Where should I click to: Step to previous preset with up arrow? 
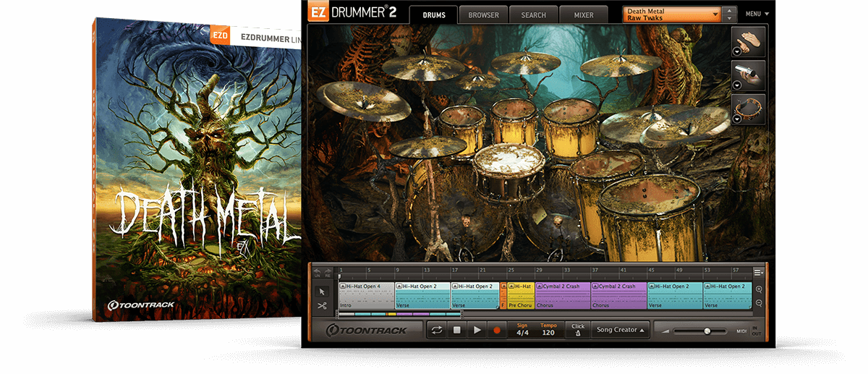point(730,10)
